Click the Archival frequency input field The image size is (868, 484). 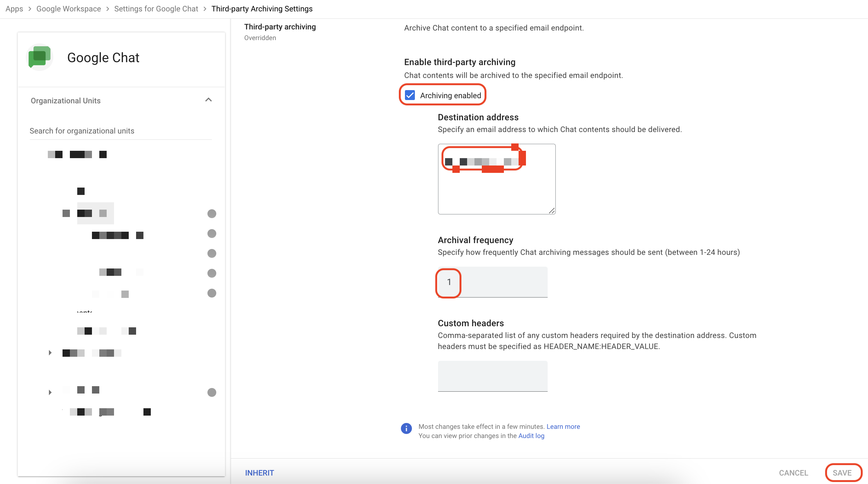[493, 282]
